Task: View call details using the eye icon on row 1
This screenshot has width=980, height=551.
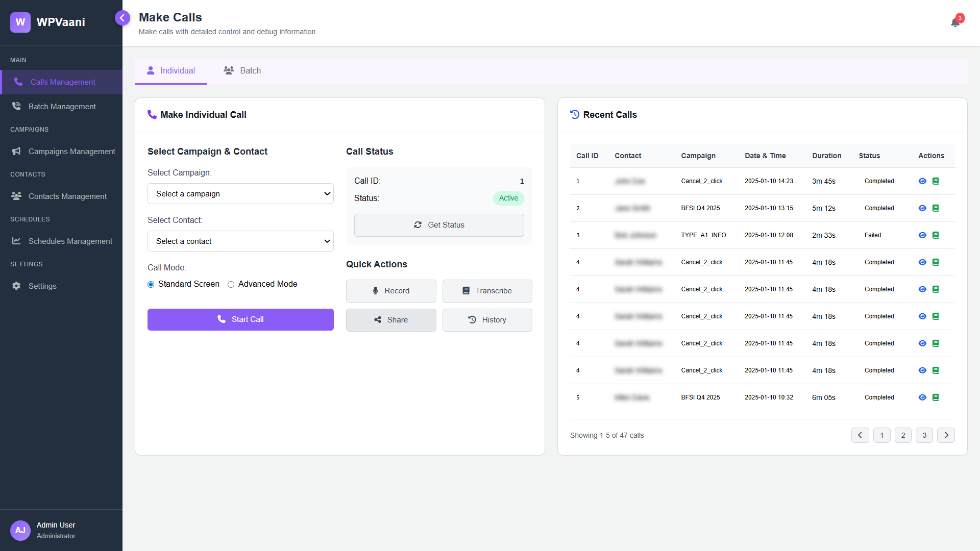Action: point(922,181)
